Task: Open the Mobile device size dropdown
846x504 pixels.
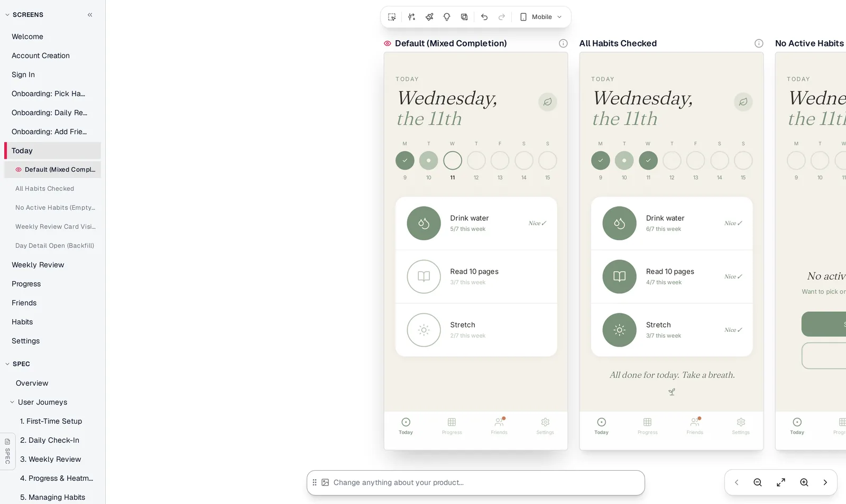Action: pyautogui.click(x=541, y=17)
